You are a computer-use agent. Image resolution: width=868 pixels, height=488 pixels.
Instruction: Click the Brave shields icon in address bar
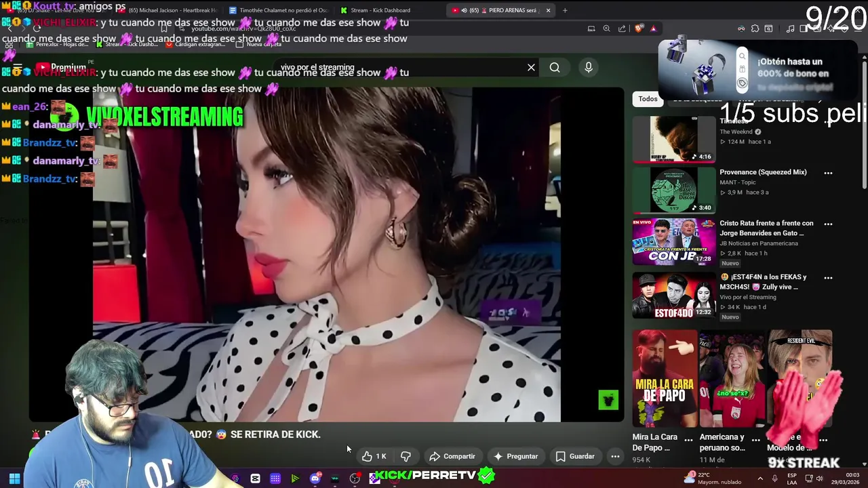point(638,28)
